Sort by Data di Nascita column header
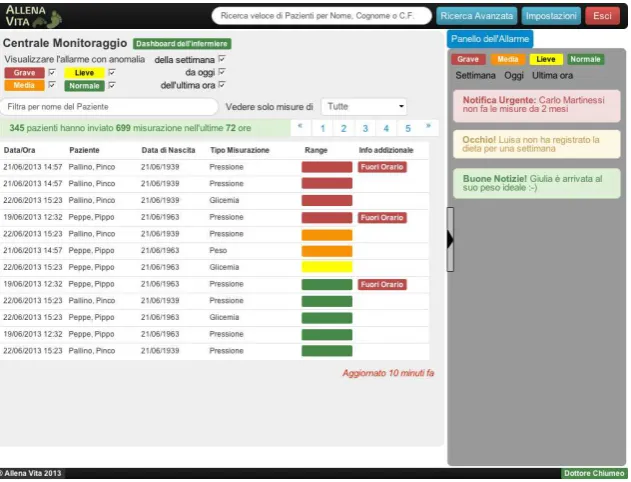This screenshot has width=631, height=482. (168, 150)
